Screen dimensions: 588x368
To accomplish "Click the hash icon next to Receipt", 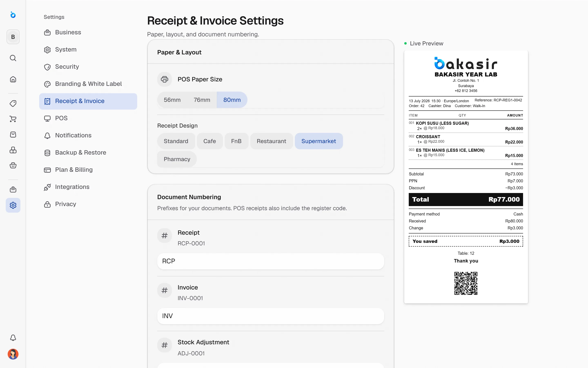I will 165,236.
